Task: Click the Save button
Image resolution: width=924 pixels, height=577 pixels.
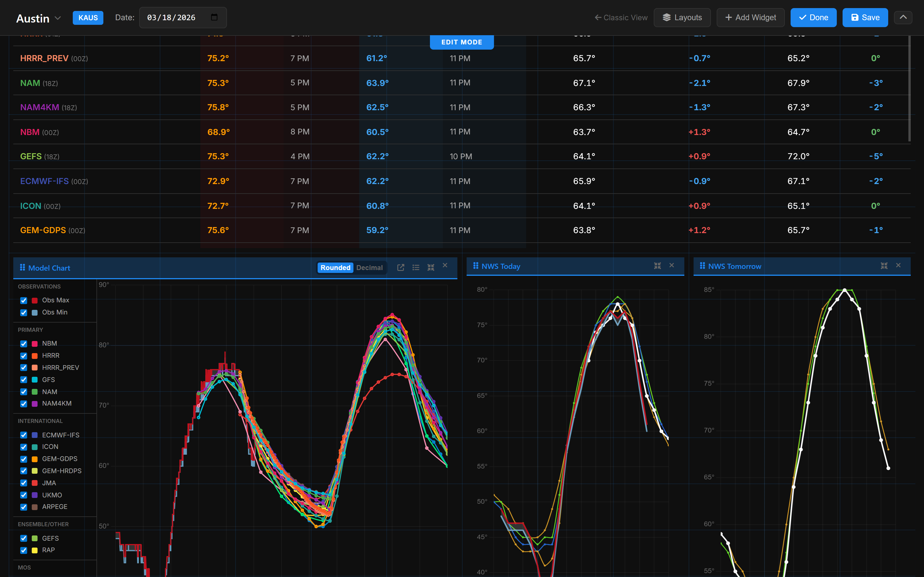Action: pos(865,17)
